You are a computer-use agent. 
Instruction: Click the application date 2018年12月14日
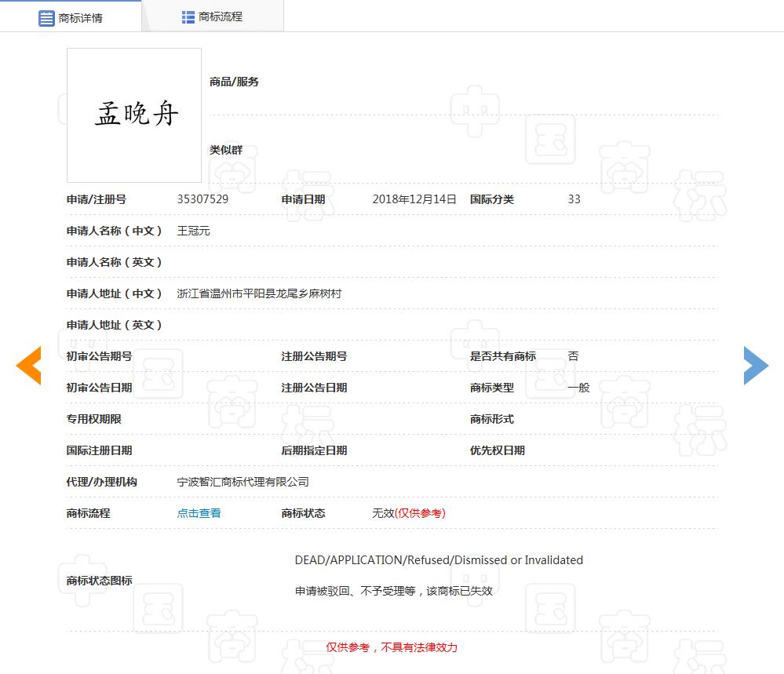pos(414,199)
